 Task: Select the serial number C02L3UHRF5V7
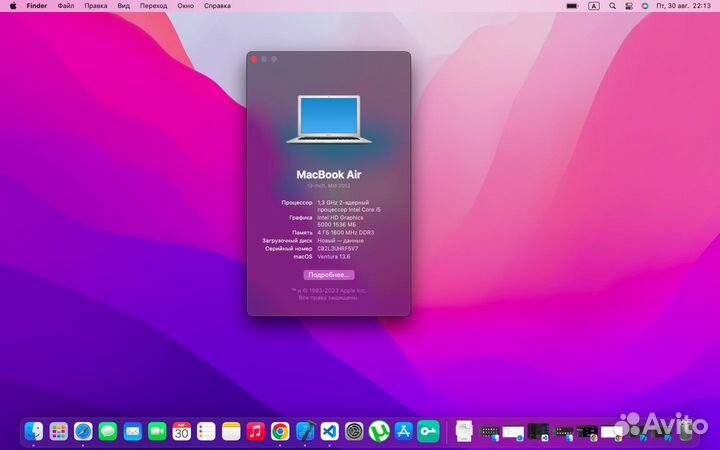coord(338,248)
